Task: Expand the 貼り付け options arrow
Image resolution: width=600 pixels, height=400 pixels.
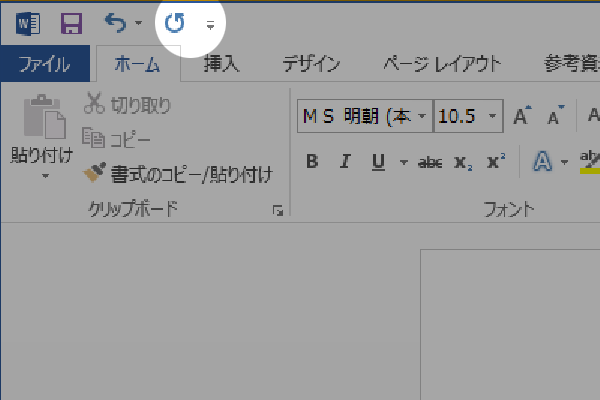Action: click(x=45, y=176)
